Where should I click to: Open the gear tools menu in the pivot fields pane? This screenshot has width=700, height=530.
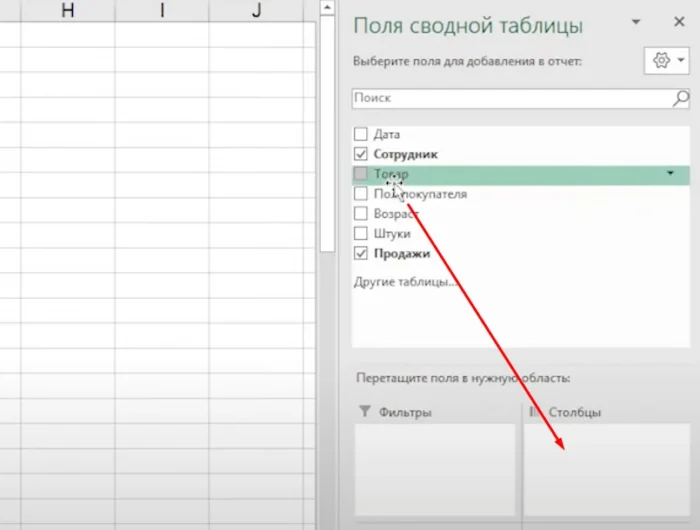666,61
